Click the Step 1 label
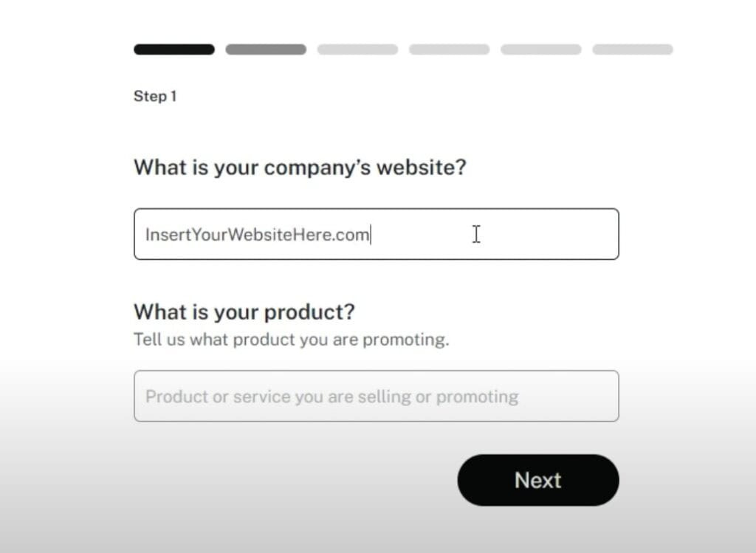Image resolution: width=756 pixels, height=553 pixels. (155, 96)
